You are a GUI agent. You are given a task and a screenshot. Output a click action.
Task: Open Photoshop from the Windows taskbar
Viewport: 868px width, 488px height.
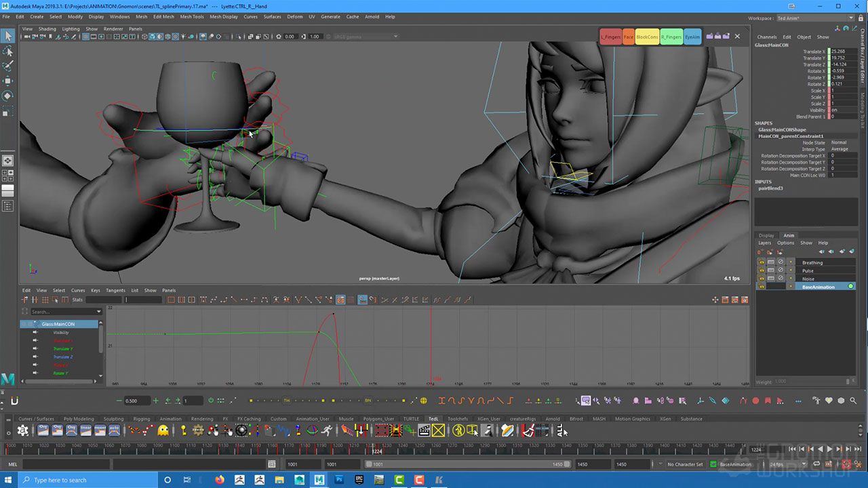tap(339, 480)
